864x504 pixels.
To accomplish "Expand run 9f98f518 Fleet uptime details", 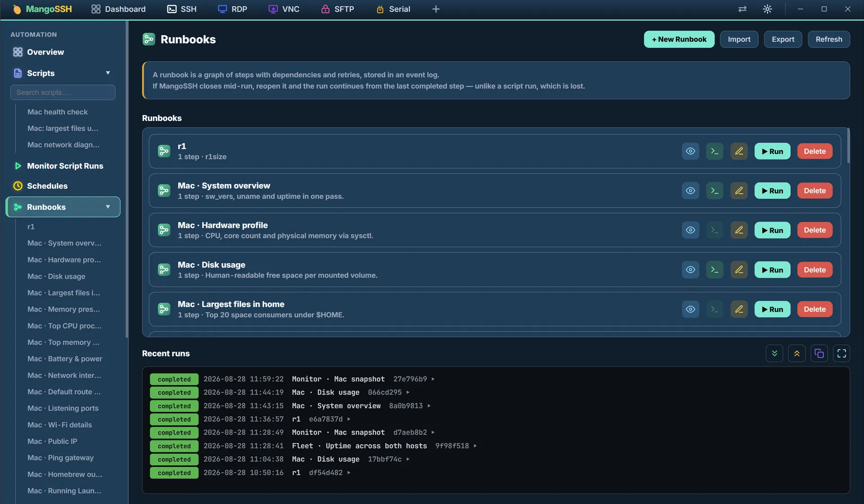I will (475, 446).
